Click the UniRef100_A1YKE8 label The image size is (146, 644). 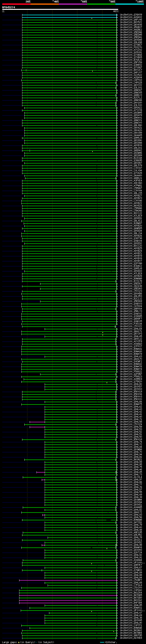[131, 638]
